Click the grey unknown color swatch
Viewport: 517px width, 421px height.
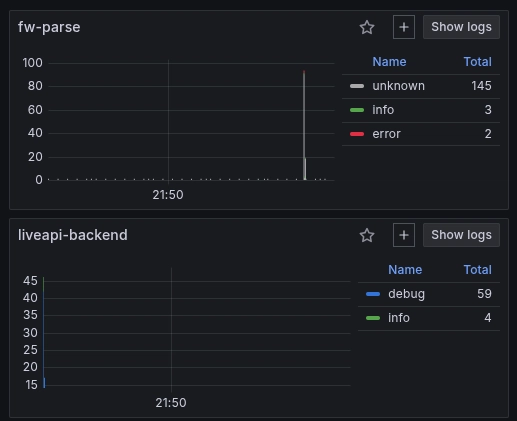[357, 86]
